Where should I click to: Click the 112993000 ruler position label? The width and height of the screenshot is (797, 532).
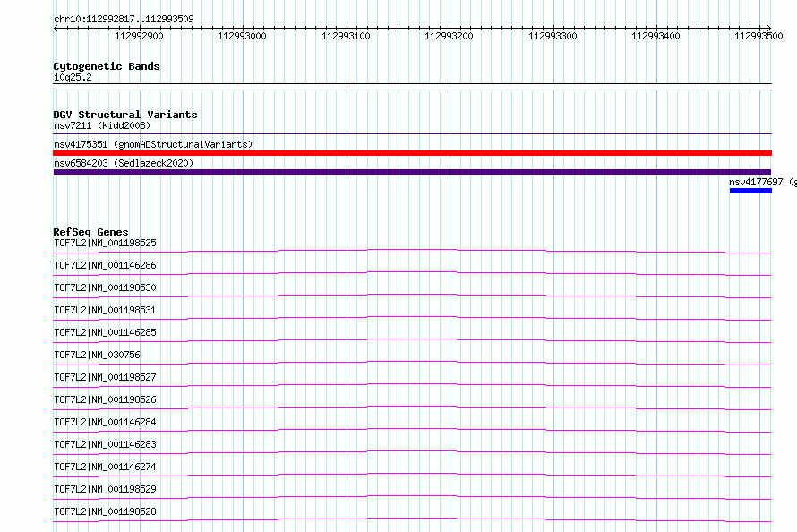[242, 36]
